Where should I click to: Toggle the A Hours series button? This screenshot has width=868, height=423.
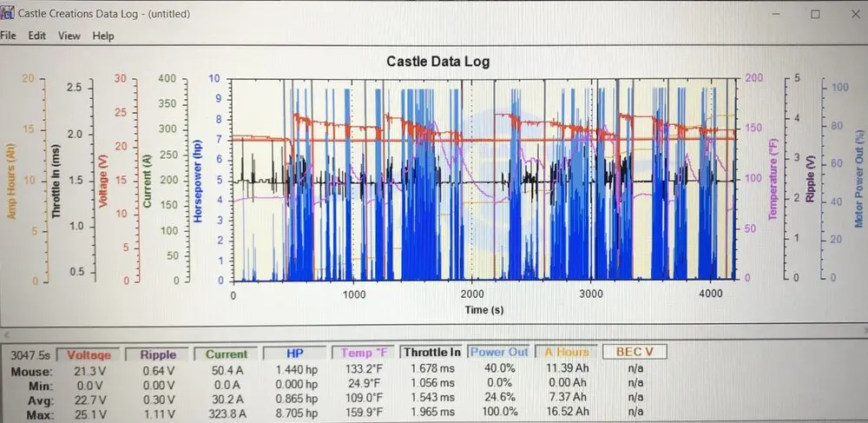(x=566, y=352)
